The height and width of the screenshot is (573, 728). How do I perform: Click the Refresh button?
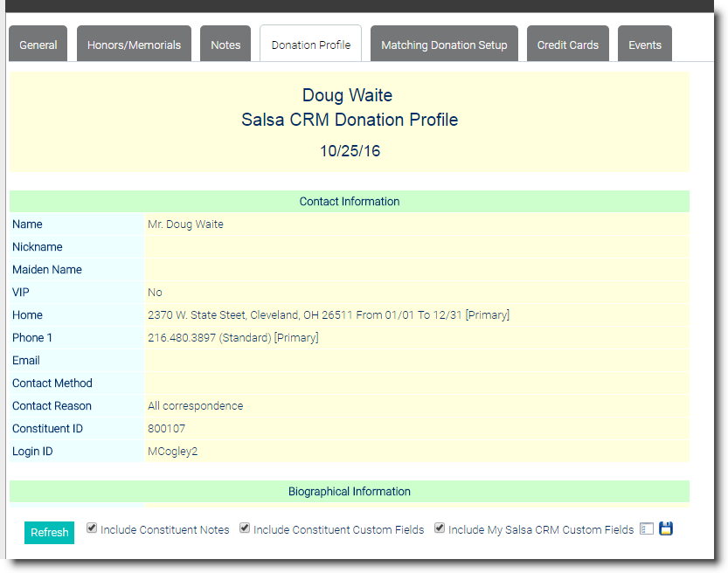pos(49,532)
